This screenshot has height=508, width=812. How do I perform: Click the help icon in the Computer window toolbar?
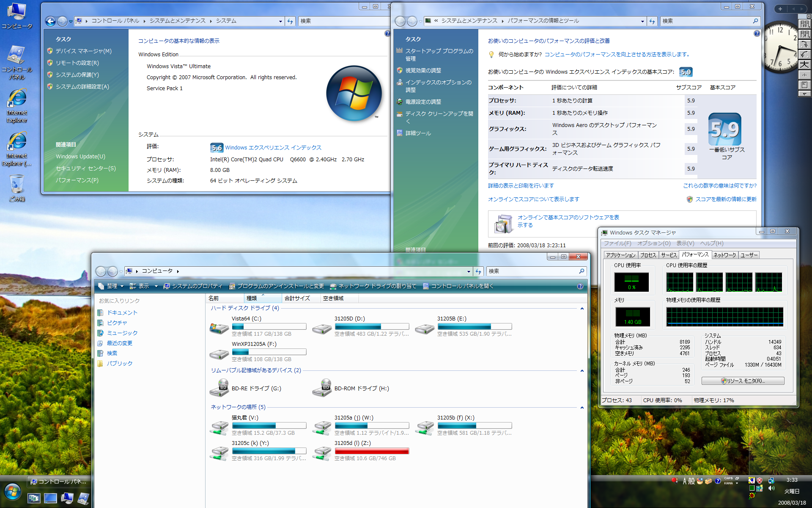(580, 287)
